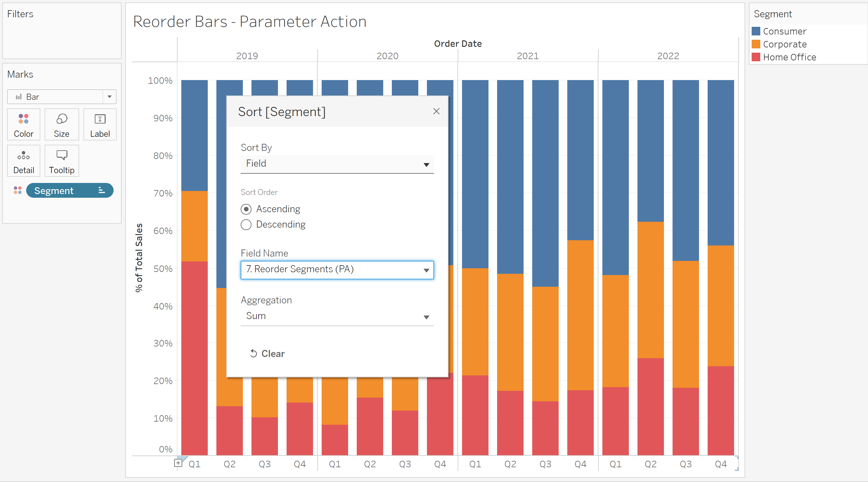868x482 pixels.
Task: Click Home Office legend entry
Action: tap(789, 57)
